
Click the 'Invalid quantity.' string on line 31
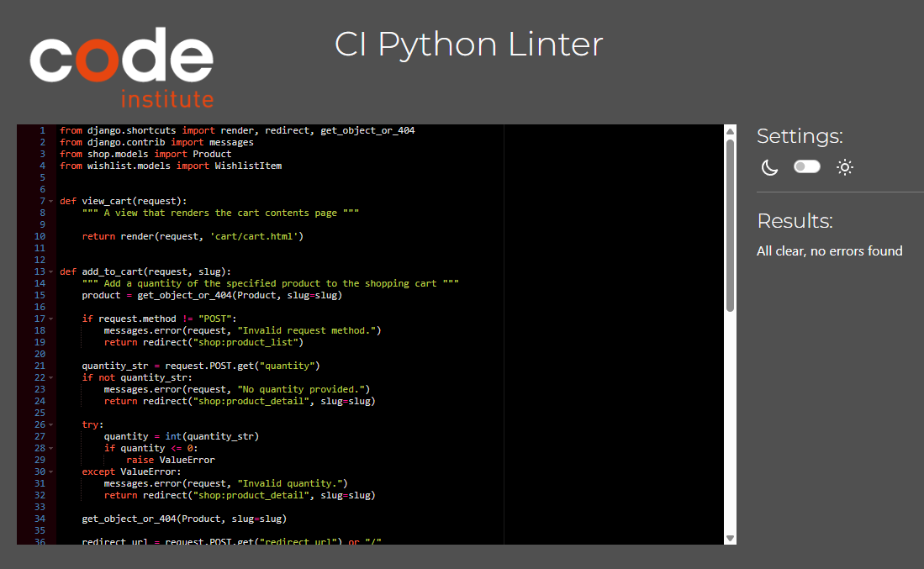click(290, 484)
